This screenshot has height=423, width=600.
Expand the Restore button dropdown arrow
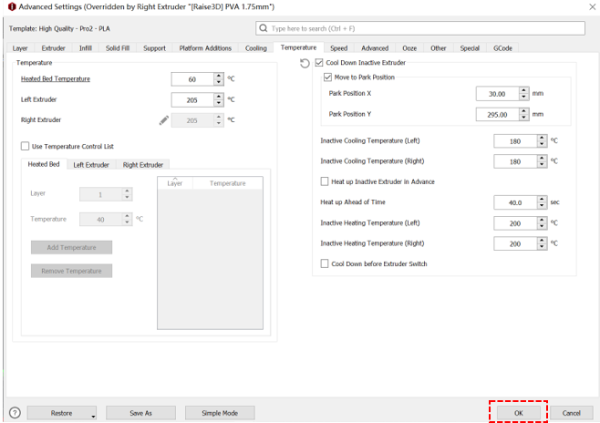(93, 413)
